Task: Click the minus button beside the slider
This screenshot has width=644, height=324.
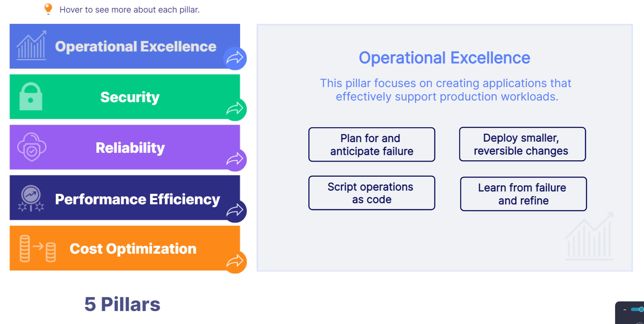Action: pos(625,310)
